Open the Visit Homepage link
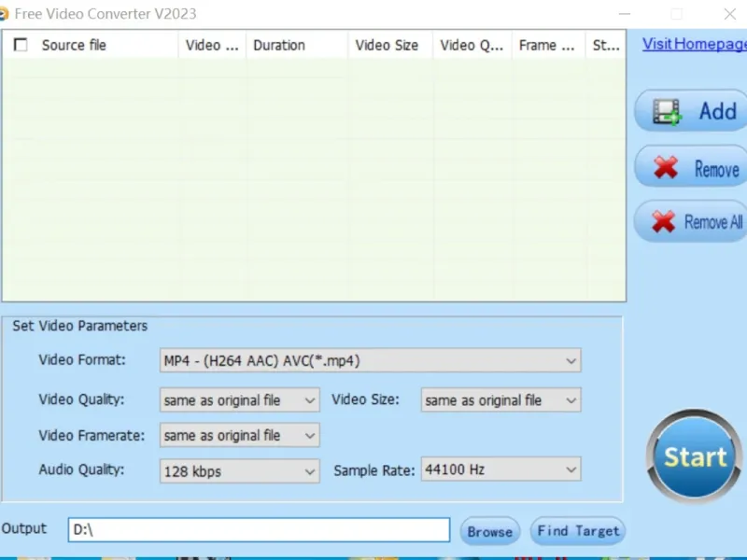 [x=694, y=44]
